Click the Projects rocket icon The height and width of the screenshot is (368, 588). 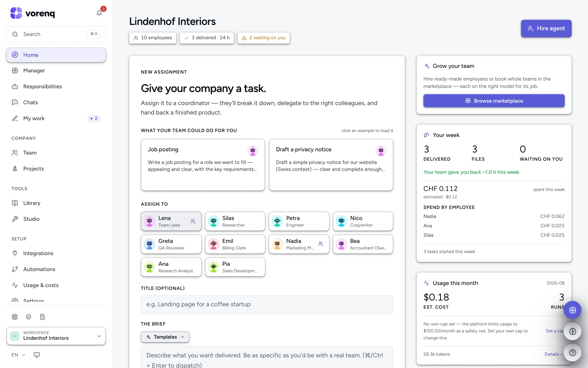(15, 169)
